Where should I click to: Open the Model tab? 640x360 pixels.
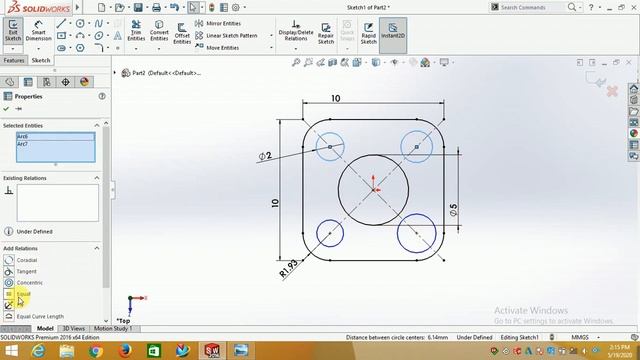coord(45,328)
